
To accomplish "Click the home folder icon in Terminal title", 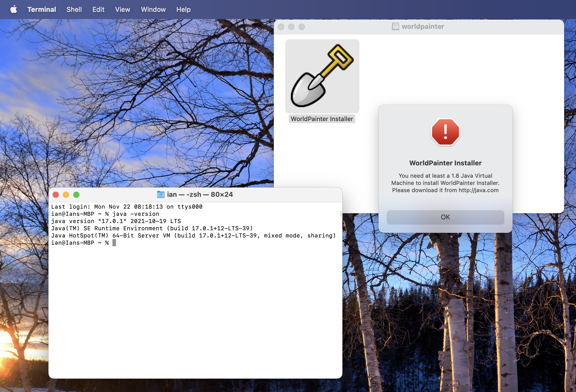I will coord(161,194).
